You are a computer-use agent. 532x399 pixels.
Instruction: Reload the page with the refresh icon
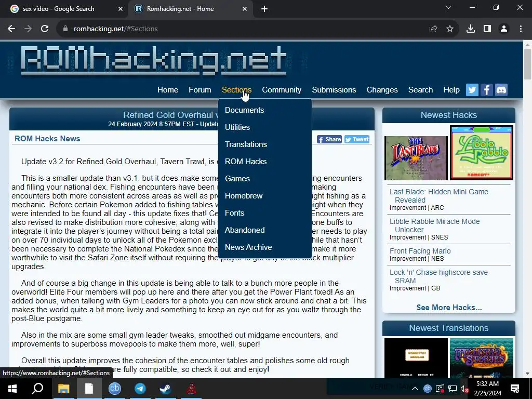[x=45, y=29]
